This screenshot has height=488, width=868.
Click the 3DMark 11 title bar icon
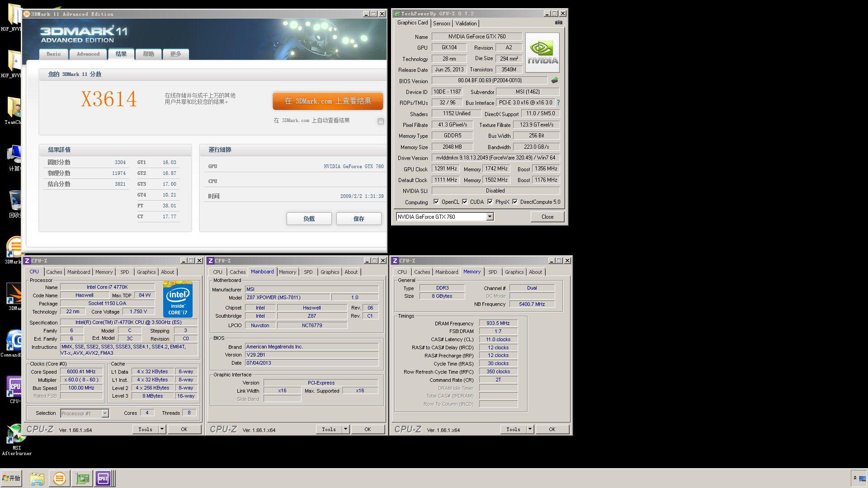click(27, 14)
